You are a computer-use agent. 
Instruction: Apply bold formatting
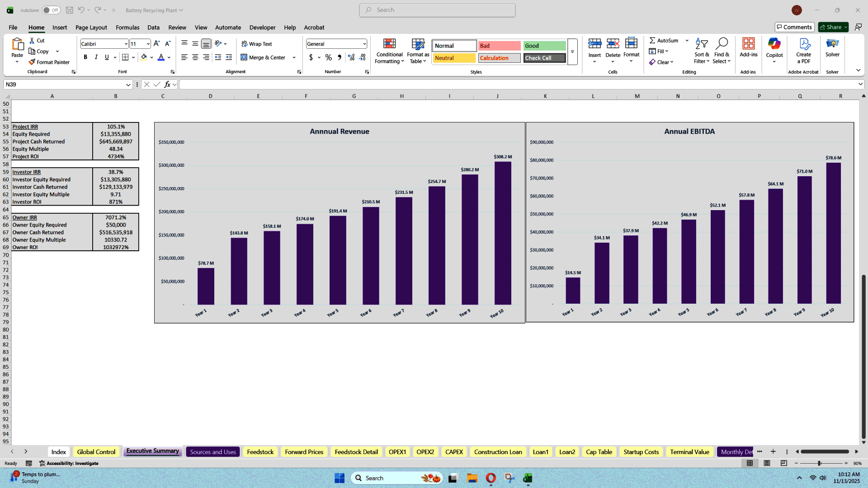pos(85,57)
